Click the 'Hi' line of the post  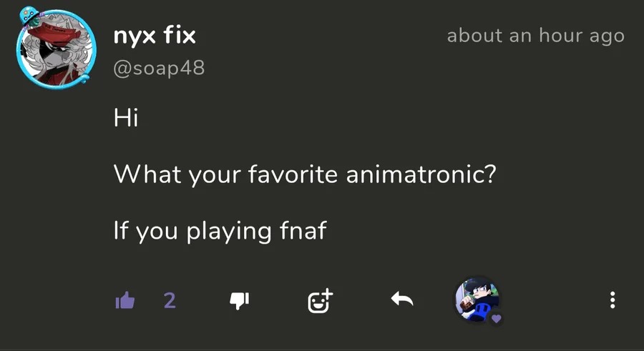coord(125,117)
